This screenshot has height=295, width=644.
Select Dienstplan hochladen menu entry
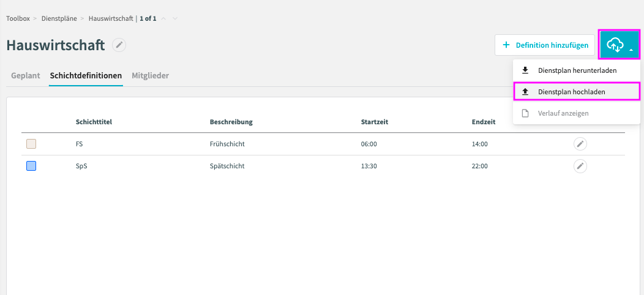point(577,92)
